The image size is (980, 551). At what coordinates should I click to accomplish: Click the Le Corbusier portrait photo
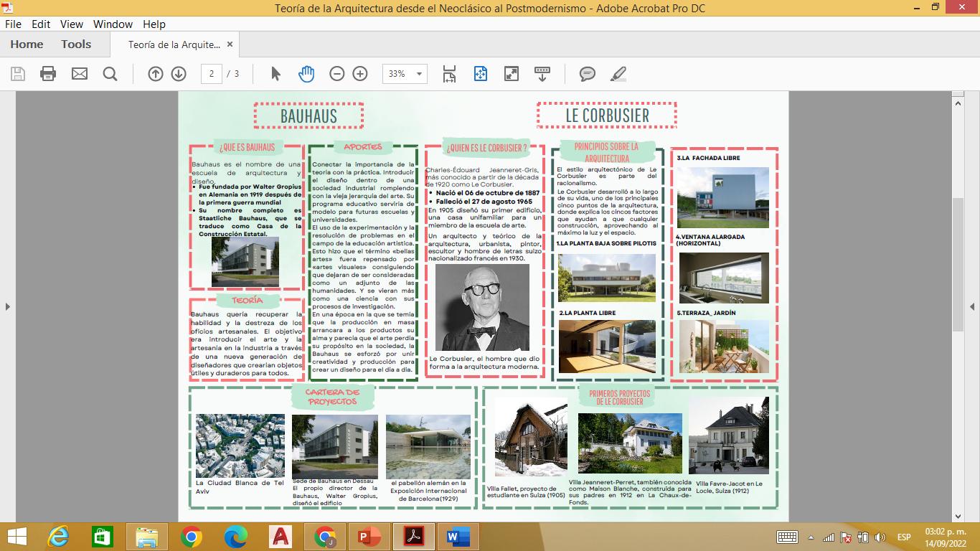tap(482, 307)
